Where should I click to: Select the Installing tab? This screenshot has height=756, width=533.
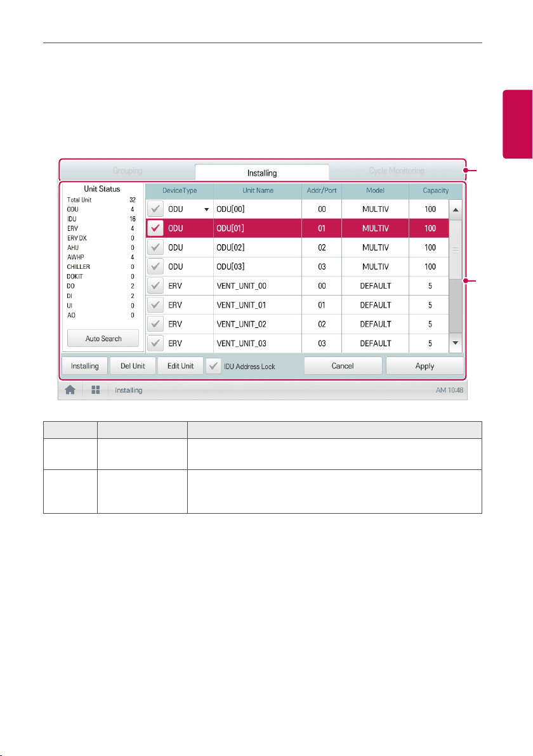[x=262, y=173]
